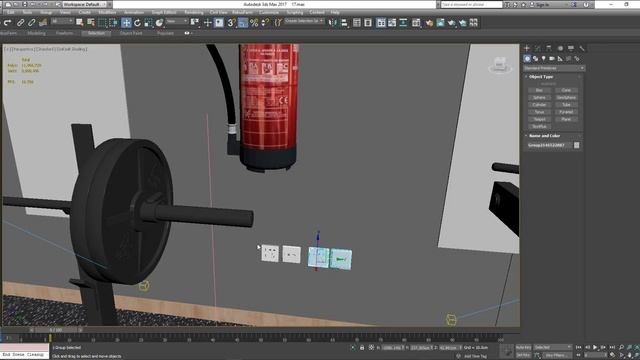Click the Select and Place icon
This screenshot has width=640, height=360.
click(159, 22)
